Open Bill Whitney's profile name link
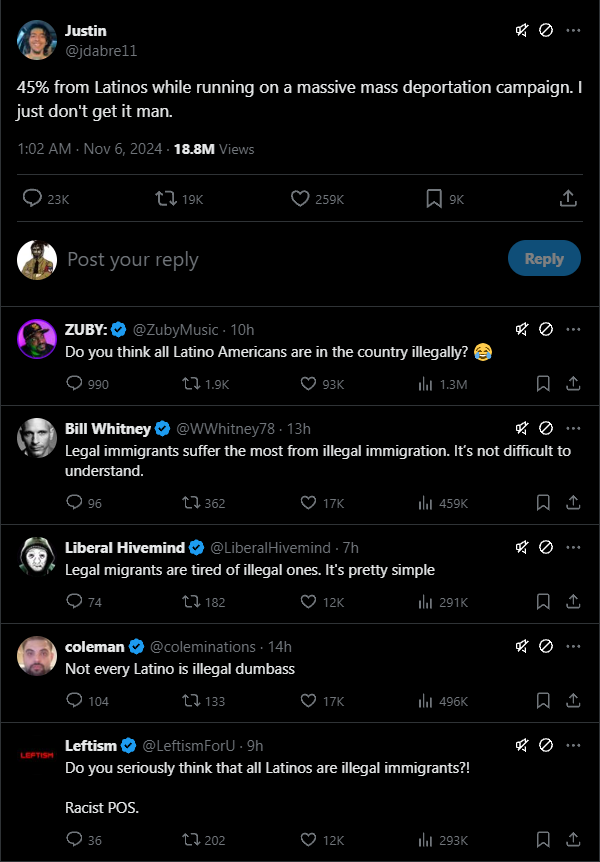Viewport: 600px width, 862px height. pyautogui.click(x=108, y=428)
